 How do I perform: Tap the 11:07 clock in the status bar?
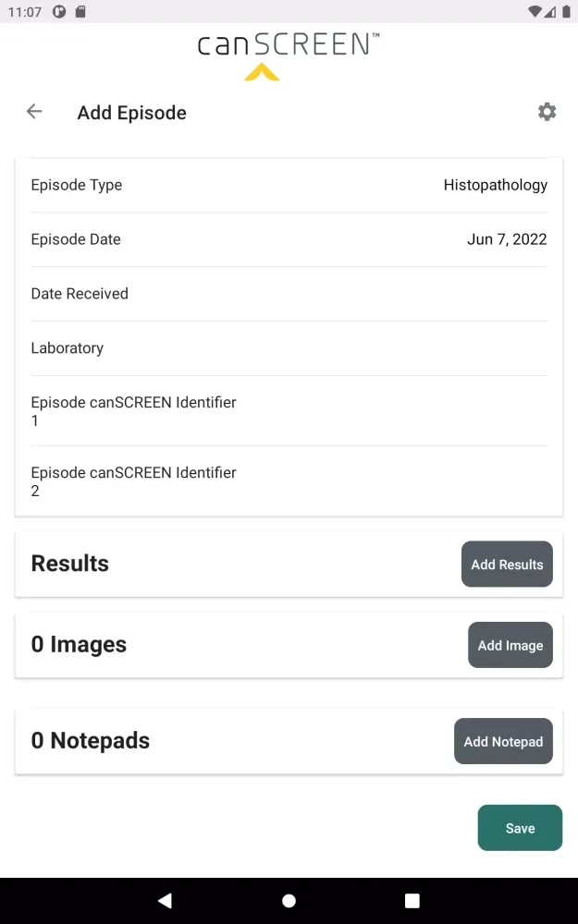coord(22,12)
